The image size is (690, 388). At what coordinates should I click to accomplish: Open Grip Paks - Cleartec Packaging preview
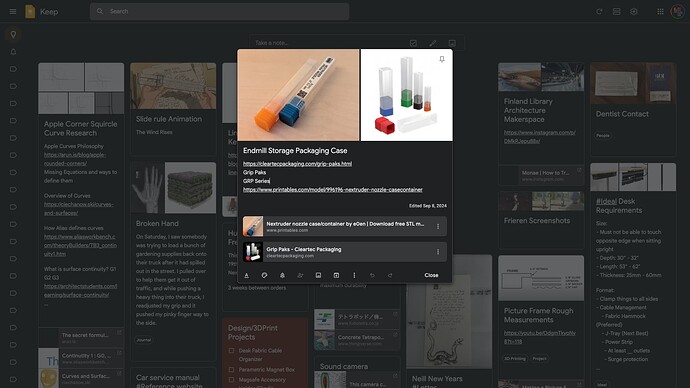pyautogui.click(x=345, y=252)
